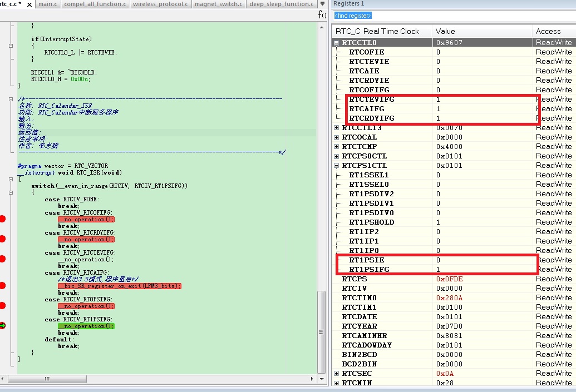
Task: Close the rtc_c.c editor tab
Action: [x=29, y=4]
